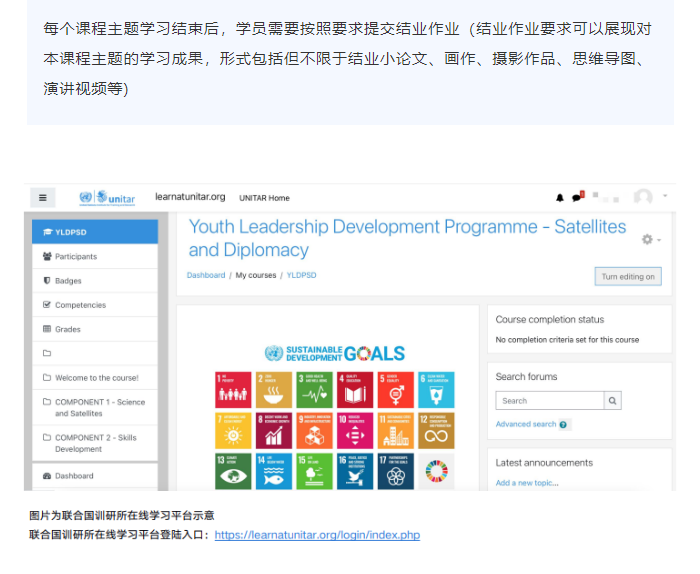Viewport: 700px width, 574px height.
Task: Open Grades in the sidebar
Action: [x=95, y=329]
